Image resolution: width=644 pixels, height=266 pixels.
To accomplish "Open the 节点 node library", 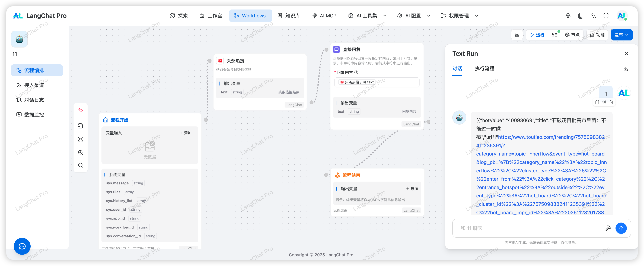I will (x=572, y=35).
